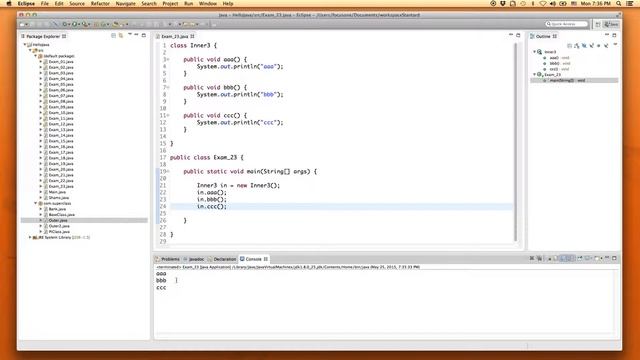Fold the main method at line 19
640x360 pixels.
coord(168,171)
